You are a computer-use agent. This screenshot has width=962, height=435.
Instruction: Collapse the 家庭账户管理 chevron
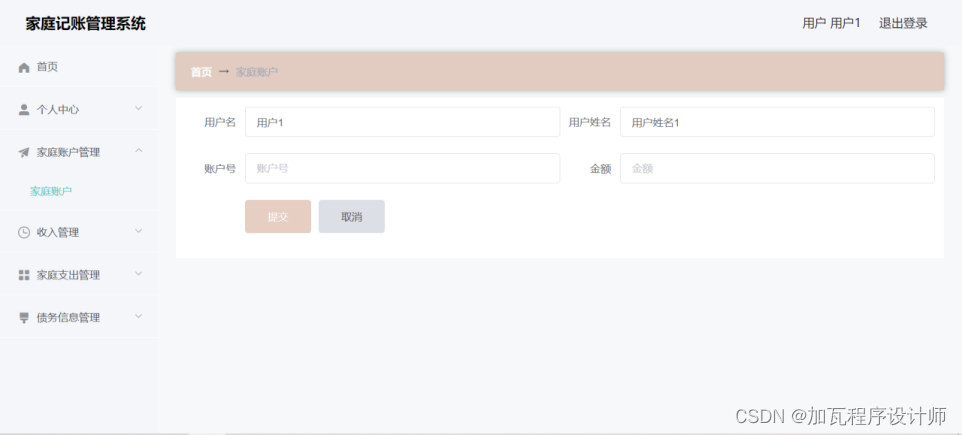139,151
